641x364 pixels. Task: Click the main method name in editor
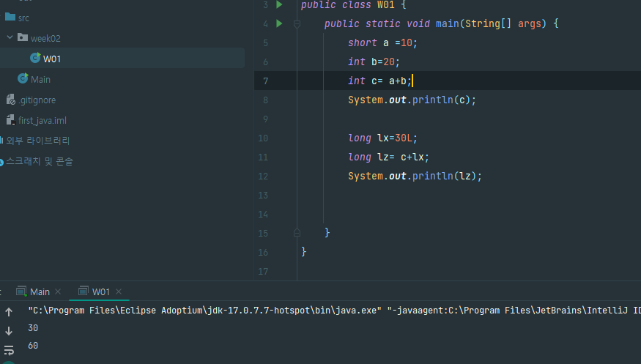447,23
